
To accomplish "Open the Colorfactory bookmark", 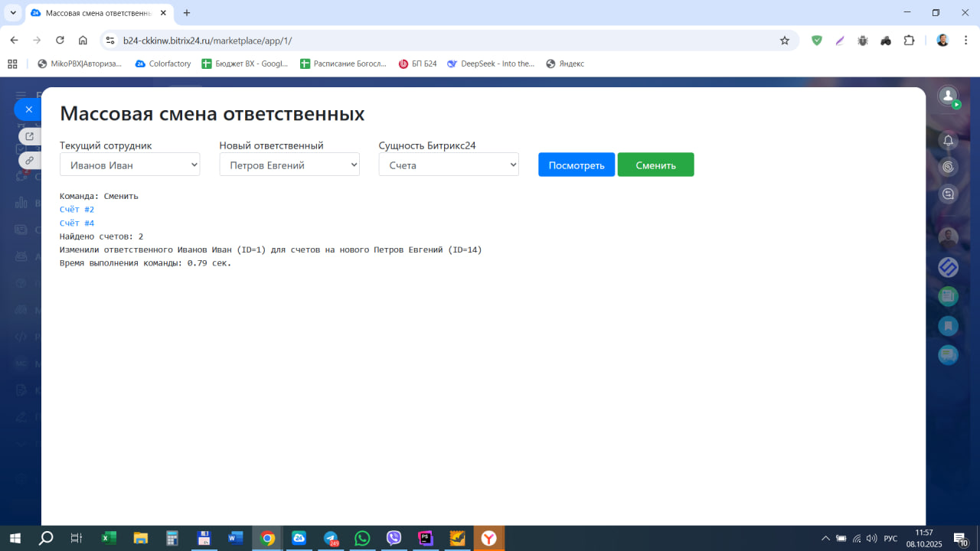I will tap(163, 64).
